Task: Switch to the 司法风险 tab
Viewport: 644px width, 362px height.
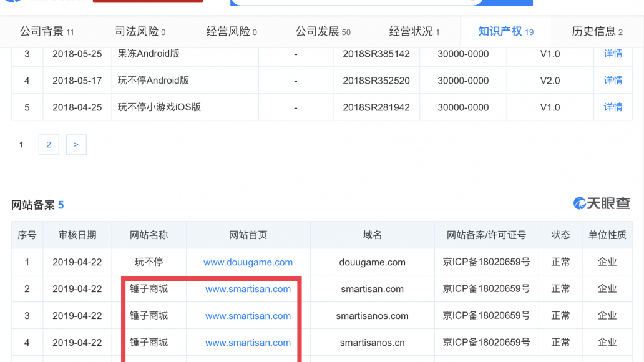Action: click(x=140, y=32)
